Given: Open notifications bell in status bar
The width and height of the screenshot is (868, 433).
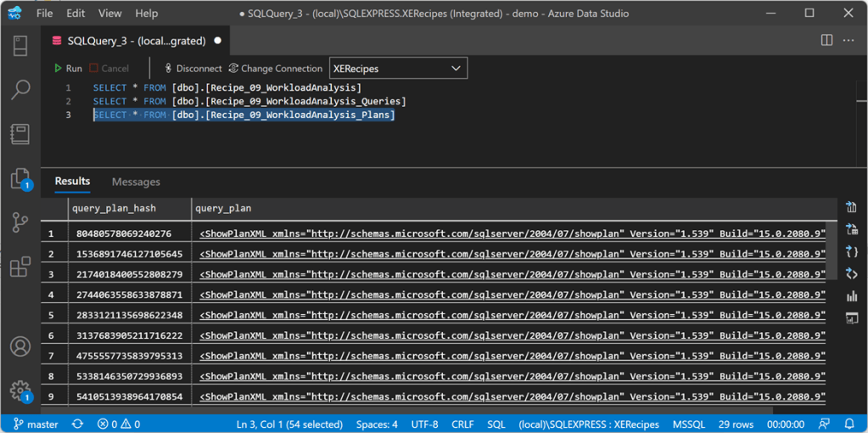Looking at the screenshot, I should (850, 424).
